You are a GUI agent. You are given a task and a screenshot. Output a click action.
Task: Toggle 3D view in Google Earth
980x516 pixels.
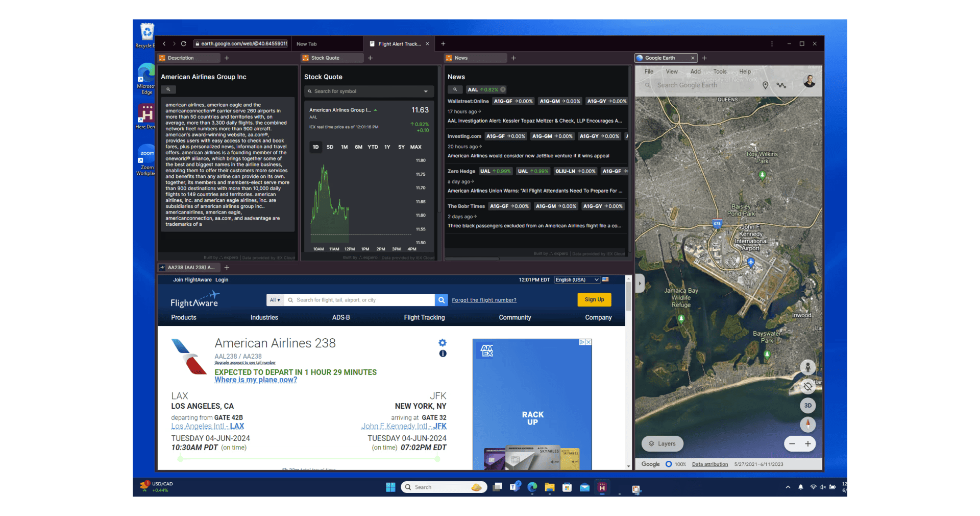point(807,406)
